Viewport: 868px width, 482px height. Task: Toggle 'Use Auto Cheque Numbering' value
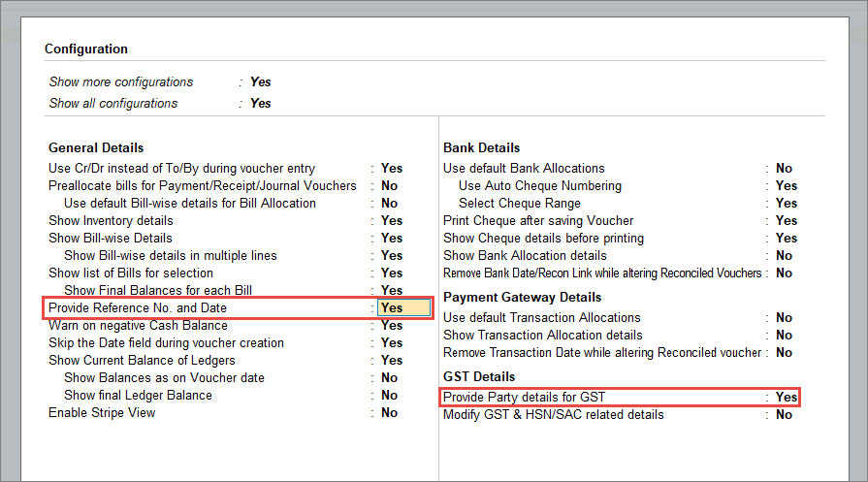pyautogui.click(x=786, y=186)
